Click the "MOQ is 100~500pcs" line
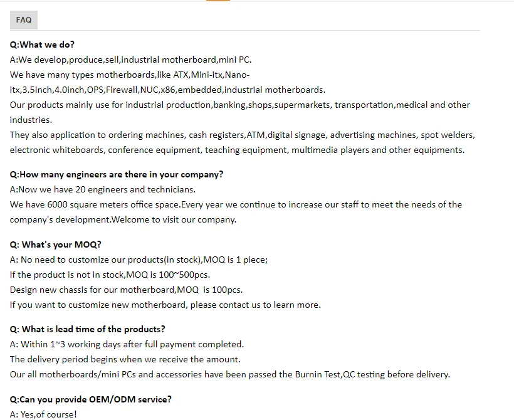 [110, 275]
